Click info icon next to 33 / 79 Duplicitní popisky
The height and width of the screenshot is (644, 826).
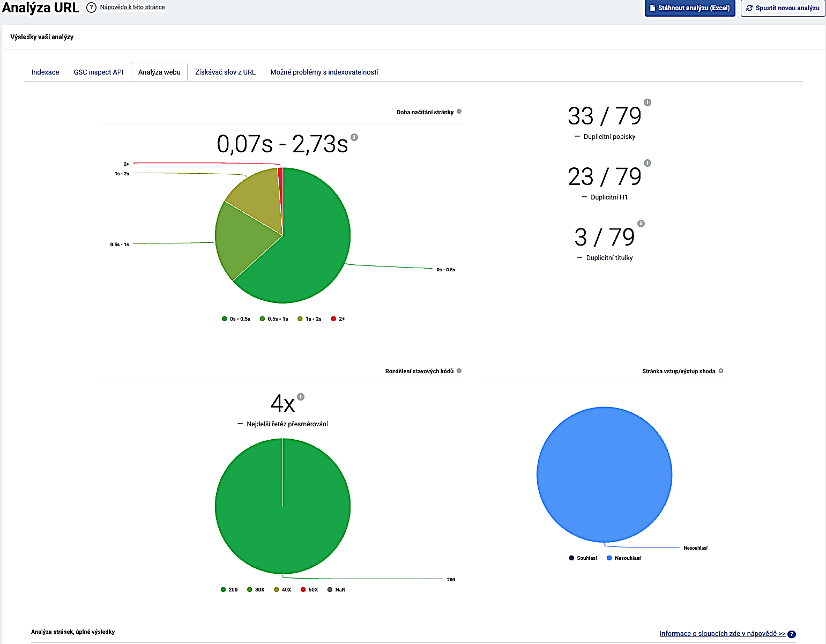(x=648, y=102)
